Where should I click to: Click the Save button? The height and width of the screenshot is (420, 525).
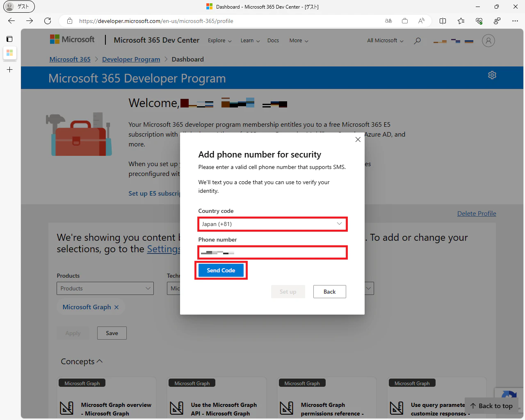point(112,333)
